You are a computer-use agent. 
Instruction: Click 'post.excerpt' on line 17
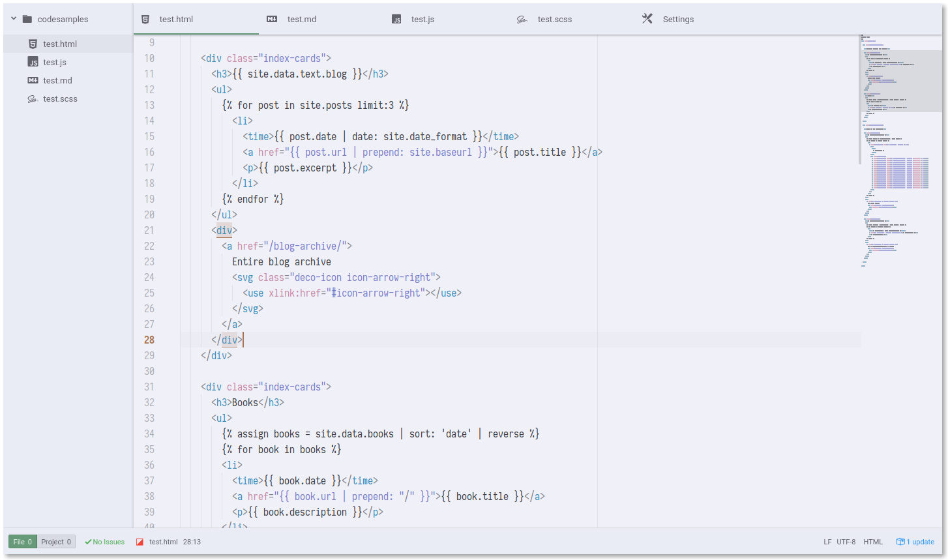305,168
